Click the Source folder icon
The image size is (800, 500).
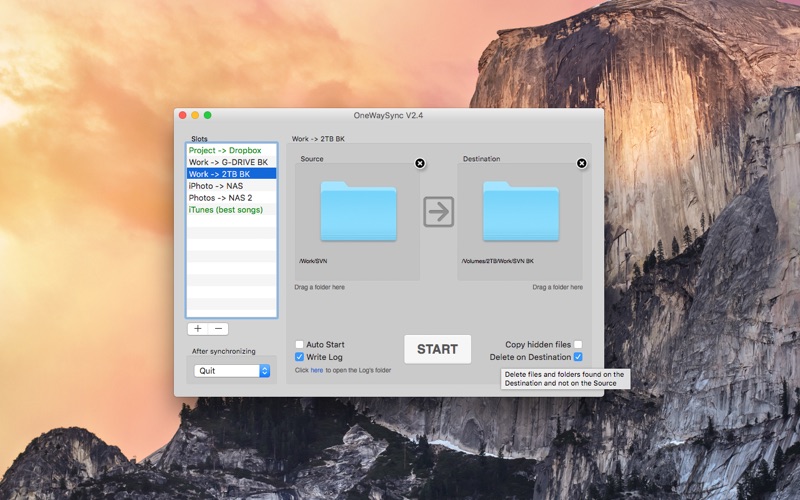point(358,211)
